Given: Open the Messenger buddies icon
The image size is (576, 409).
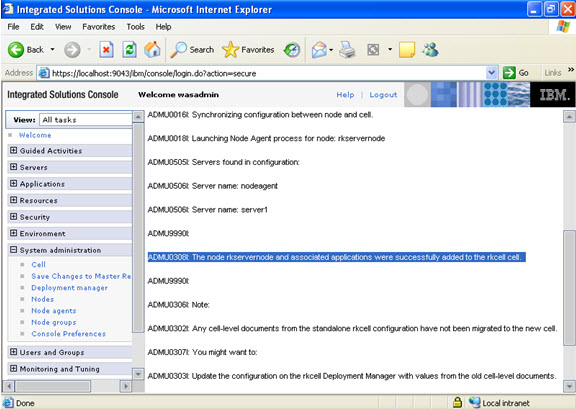Looking at the screenshot, I should (x=430, y=50).
